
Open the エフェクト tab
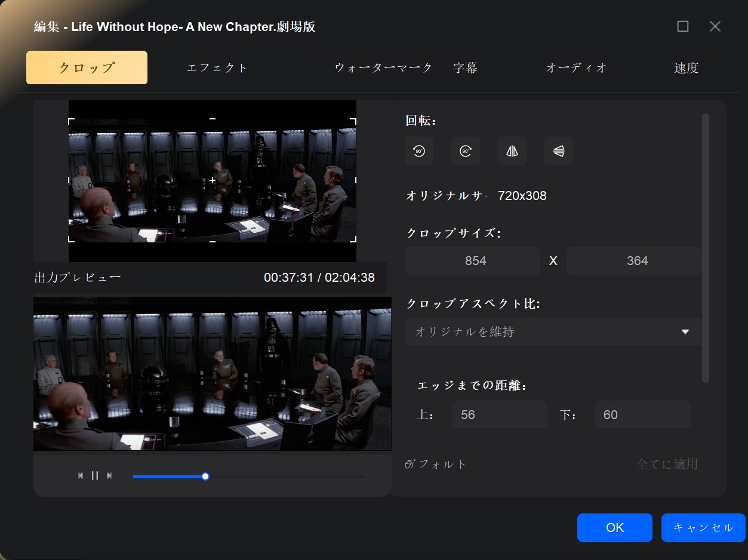click(x=217, y=67)
